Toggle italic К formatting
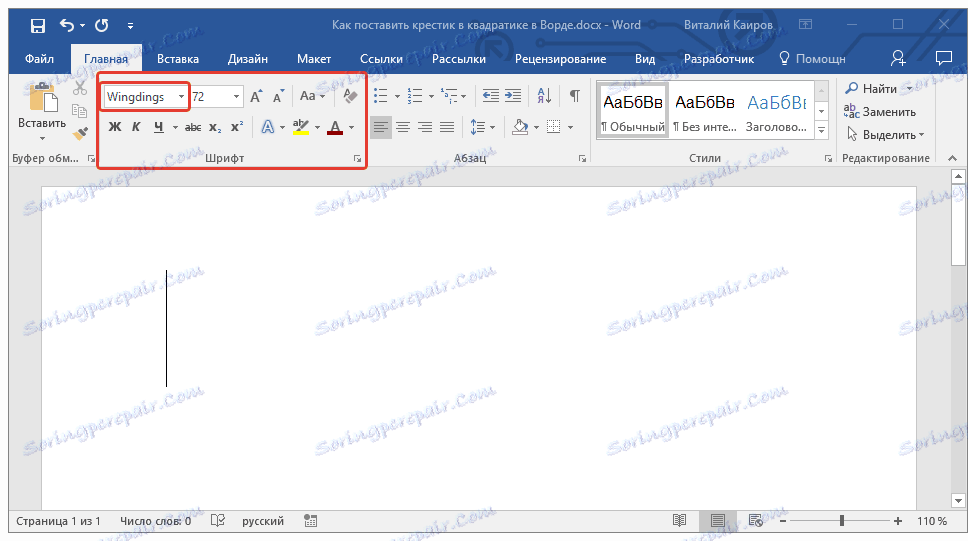This screenshot has height=541, width=968. tap(136, 127)
